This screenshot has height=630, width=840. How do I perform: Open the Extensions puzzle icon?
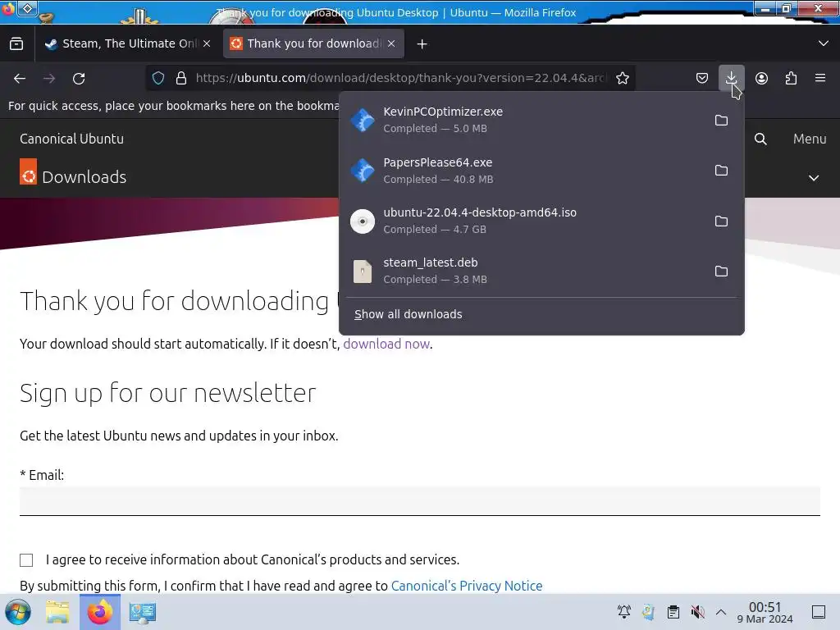[791, 78]
